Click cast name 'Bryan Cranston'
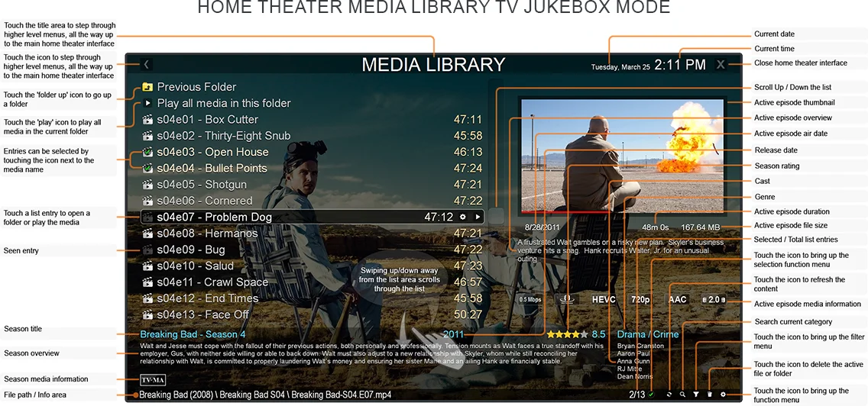Viewport: 868px width, 406px height. click(x=640, y=346)
